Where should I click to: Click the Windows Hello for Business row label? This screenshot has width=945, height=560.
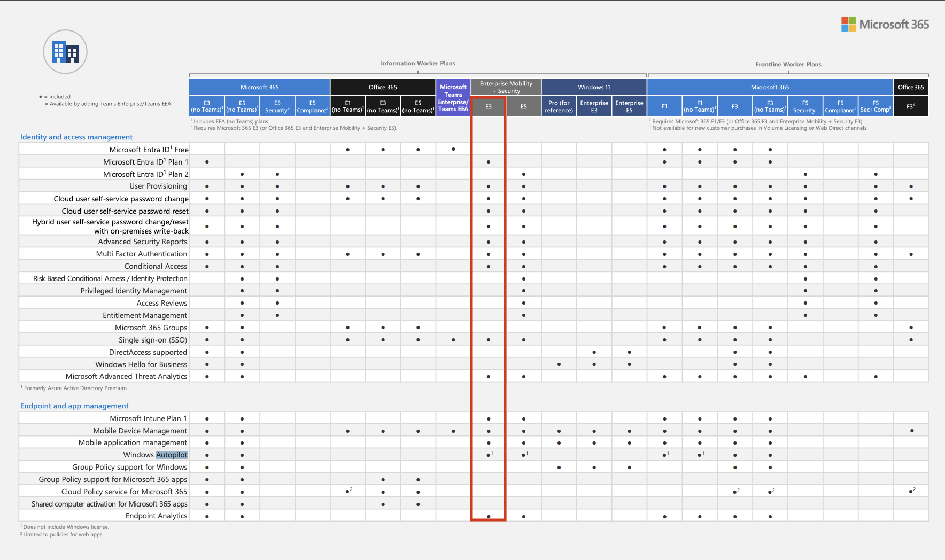click(141, 364)
